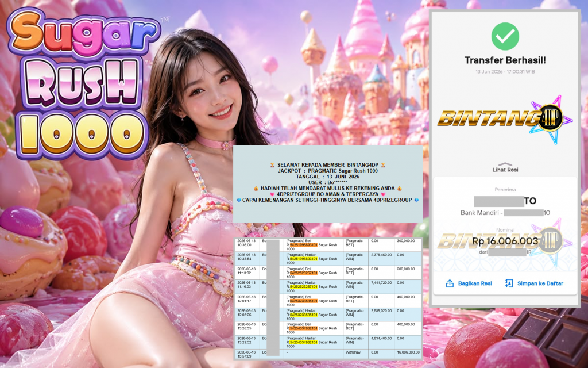Click the 2026-06-13 12:05:26 date cell
588x368 pixels.
click(247, 315)
